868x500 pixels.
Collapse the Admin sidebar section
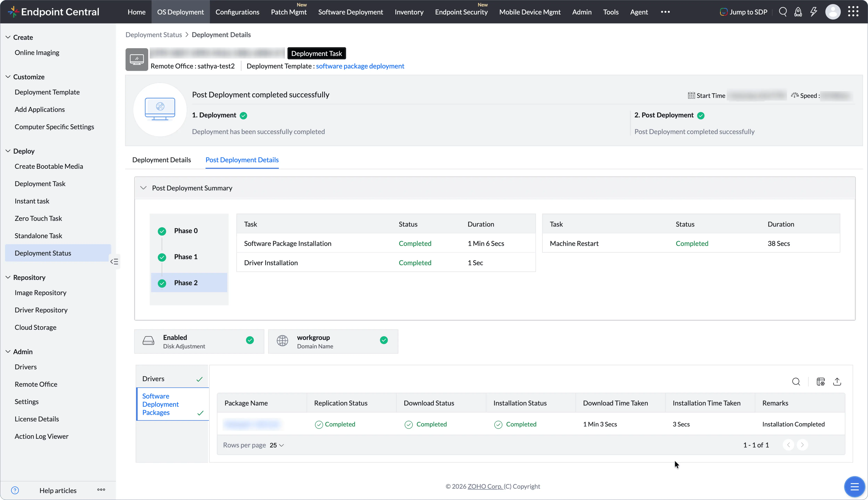point(8,351)
